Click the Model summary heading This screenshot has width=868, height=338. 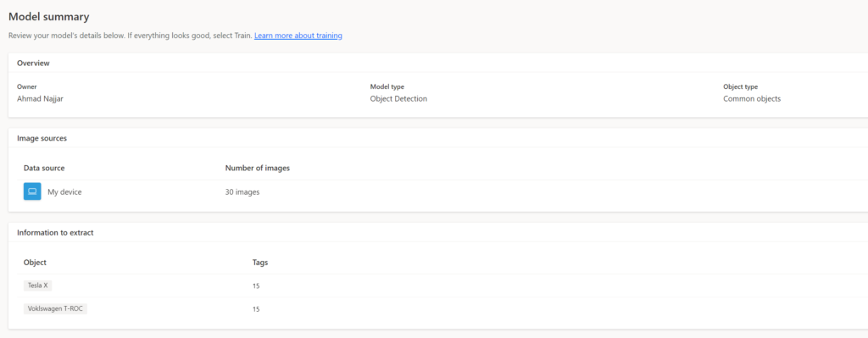48,17
